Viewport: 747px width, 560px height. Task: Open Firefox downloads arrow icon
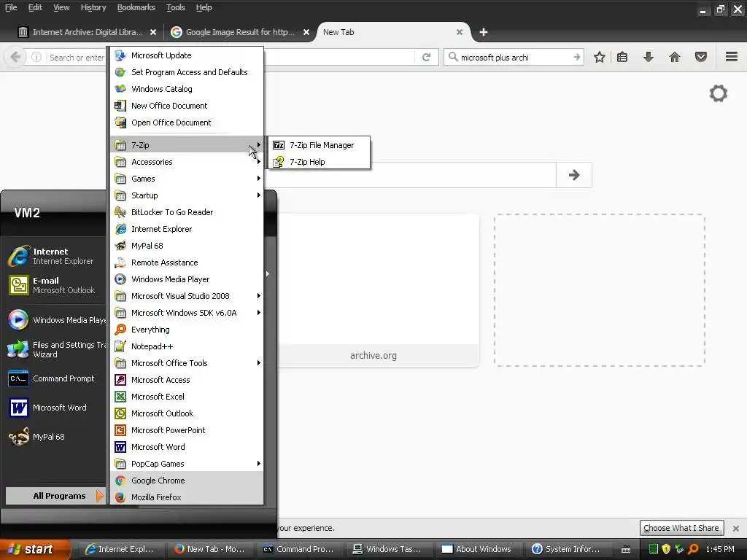(x=649, y=57)
